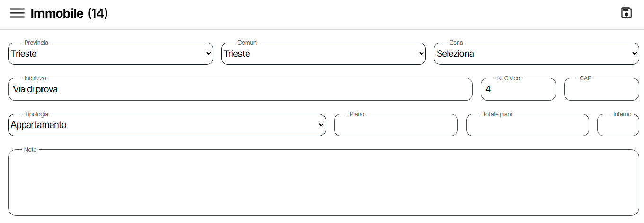The image size is (644, 223).
Task: Open the Tipologia dropdown showing Appartamento
Action: click(167, 125)
